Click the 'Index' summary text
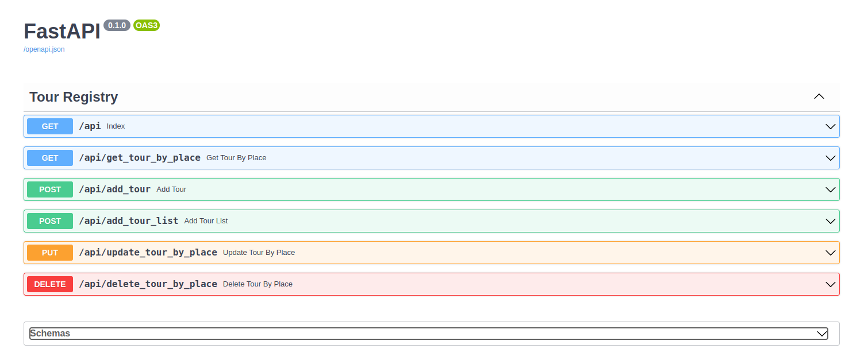The height and width of the screenshot is (364, 868). pyautogui.click(x=116, y=126)
